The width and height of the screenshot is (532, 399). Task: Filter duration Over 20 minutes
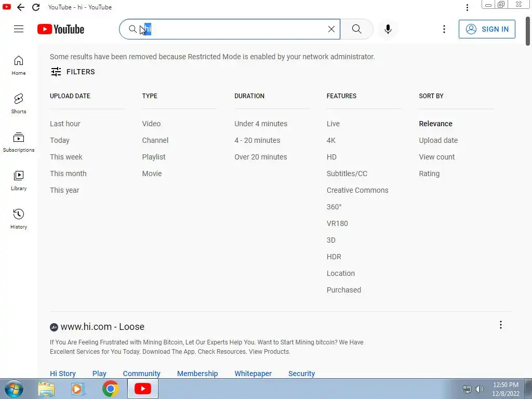tap(261, 157)
